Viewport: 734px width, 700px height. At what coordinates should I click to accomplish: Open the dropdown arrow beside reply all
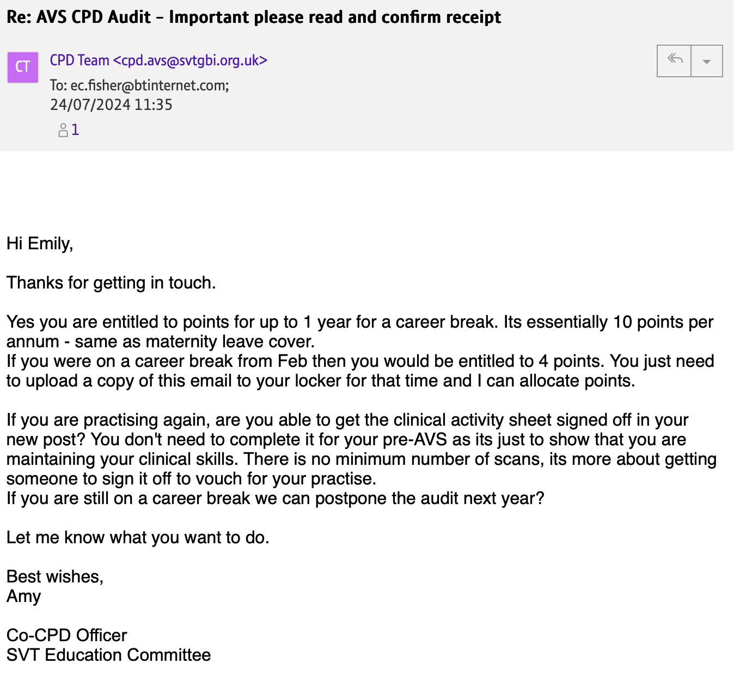(x=706, y=62)
